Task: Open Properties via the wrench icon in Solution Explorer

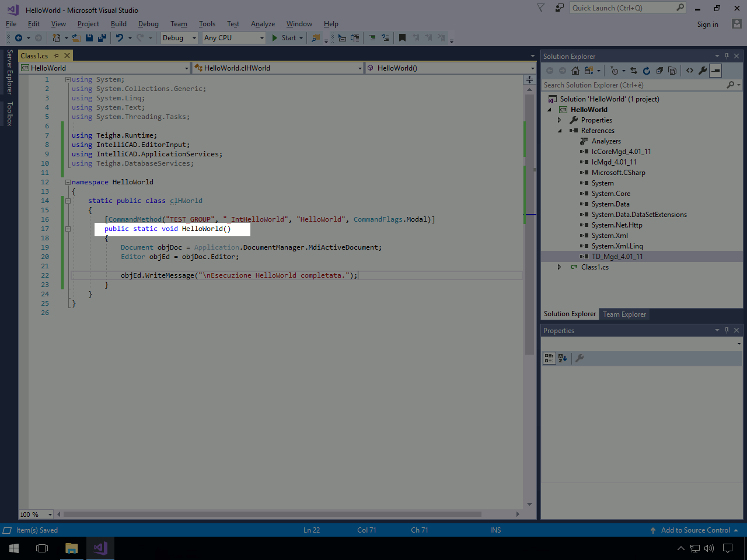Action: click(703, 71)
